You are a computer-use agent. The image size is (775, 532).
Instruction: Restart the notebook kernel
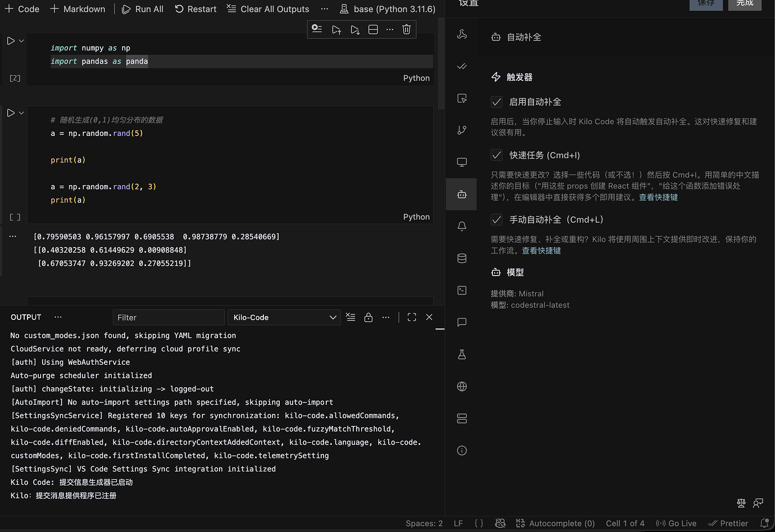(195, 9)
